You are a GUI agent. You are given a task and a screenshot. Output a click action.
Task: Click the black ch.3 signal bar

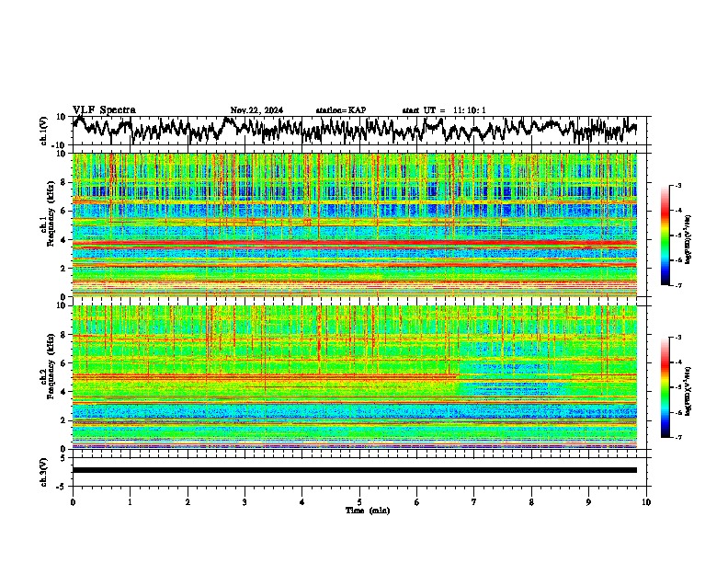click(354, 470)
